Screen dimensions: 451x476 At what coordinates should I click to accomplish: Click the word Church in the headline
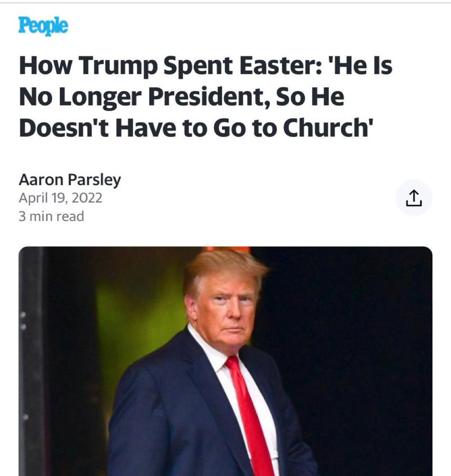click(x=326, y=127)
